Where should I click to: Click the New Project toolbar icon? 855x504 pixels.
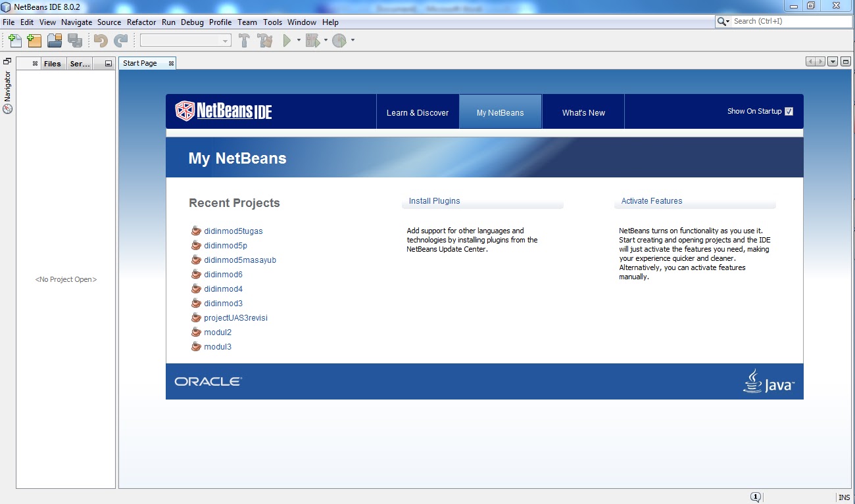coord(34,40)
